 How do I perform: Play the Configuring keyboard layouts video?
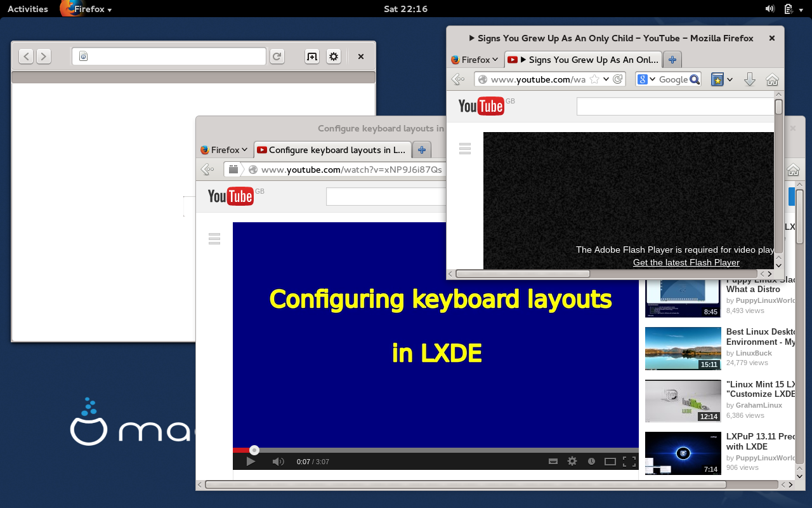[251, 462]
